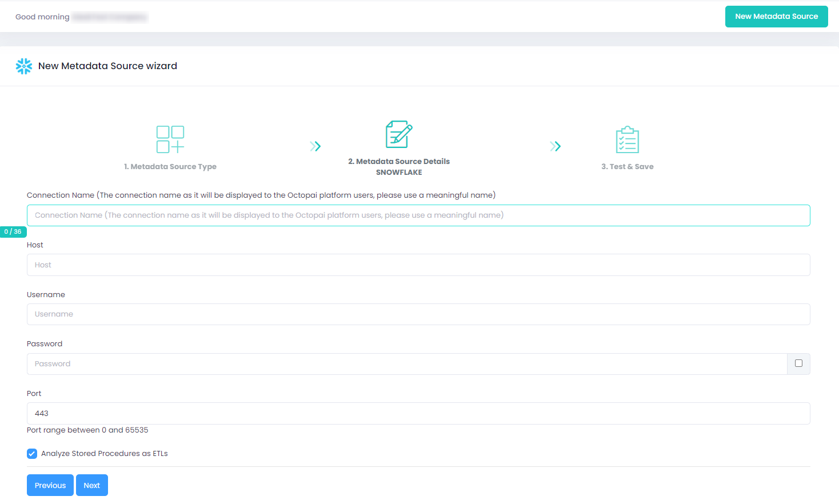Click the Metadata Source Type grid icon
The width and height of the screenshot is (839, 504).
[x=170, y=139]
